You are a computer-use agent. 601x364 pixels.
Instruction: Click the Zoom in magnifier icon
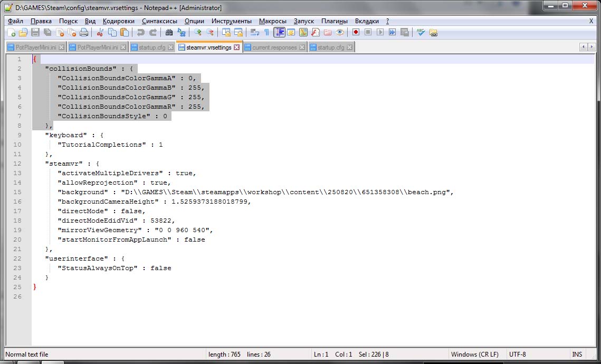pos(197,32)
